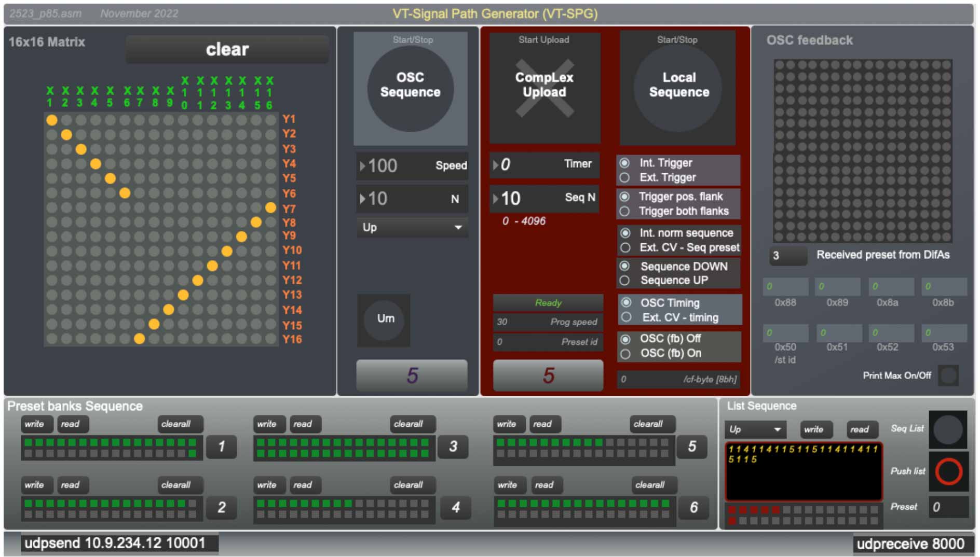
Task: Select preset bank number 2
Action: click(x=222, y=507)
